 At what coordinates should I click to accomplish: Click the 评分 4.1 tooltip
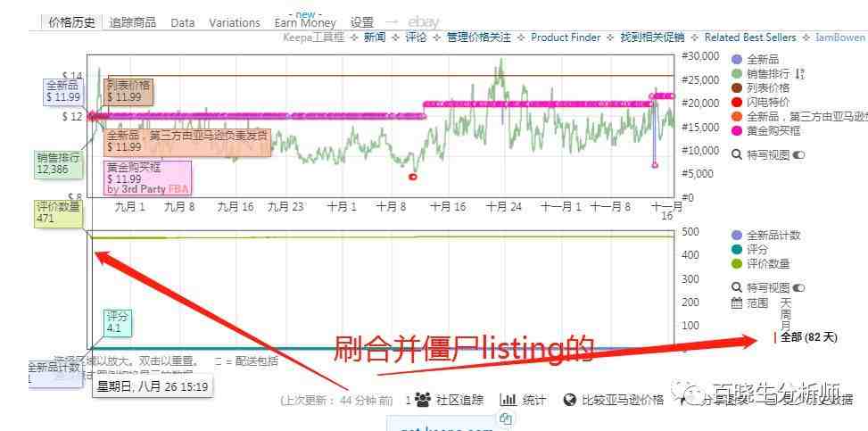pyautogui.click(x=118, y=322)
